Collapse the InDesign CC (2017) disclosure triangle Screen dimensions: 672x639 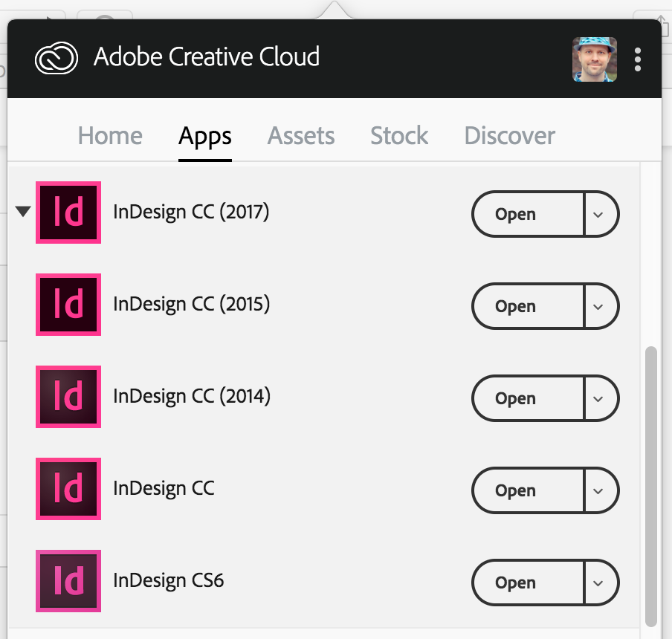pyautogui.click(x=23, y=212)
